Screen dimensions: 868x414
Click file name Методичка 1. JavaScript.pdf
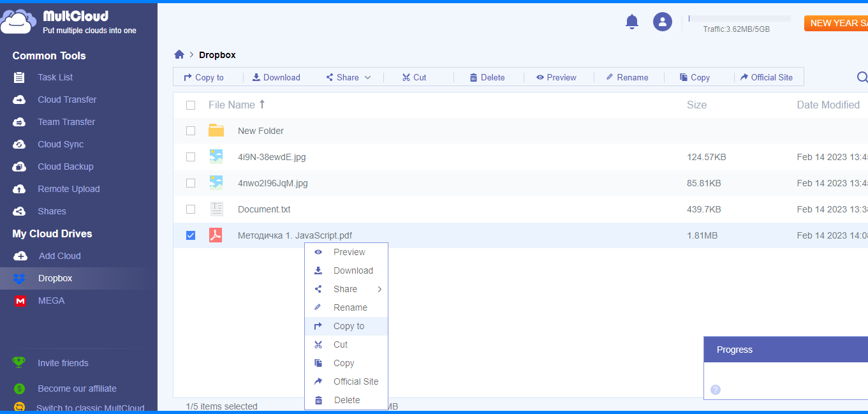pyautogui.click(x=295, y=235)
